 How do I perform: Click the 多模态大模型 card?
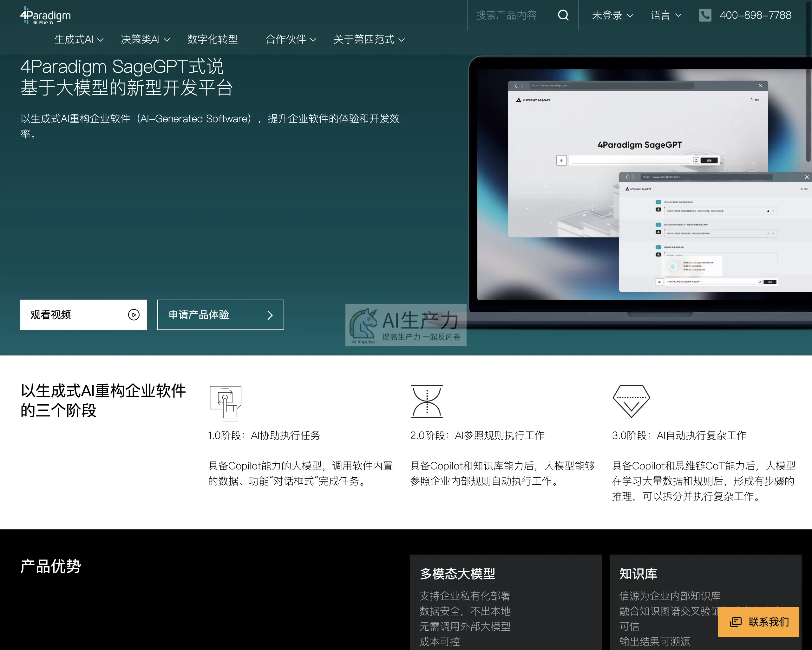[506, 602]
